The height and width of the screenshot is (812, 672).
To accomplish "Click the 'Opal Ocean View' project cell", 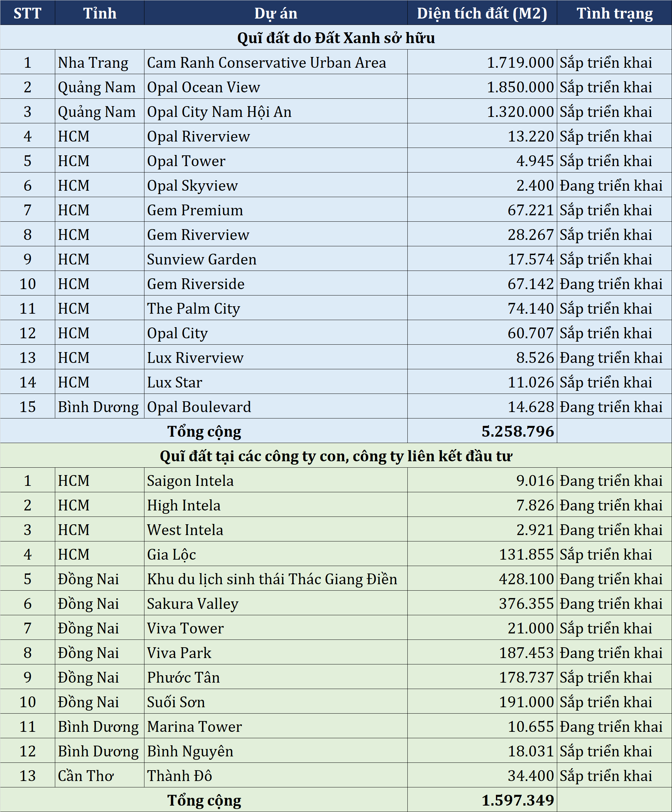I will pos(275,87).
